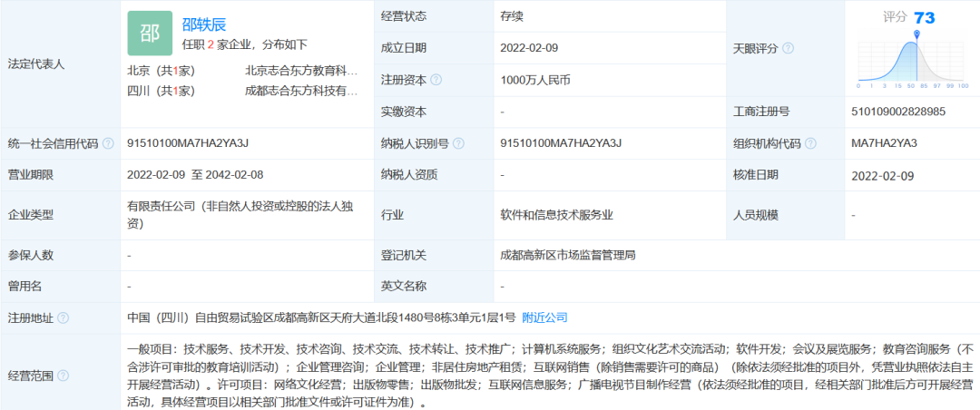The height and width of the screenshot is (410, 980).
Task: Open the 附近公司 link after the address
Action: point(544,317)
